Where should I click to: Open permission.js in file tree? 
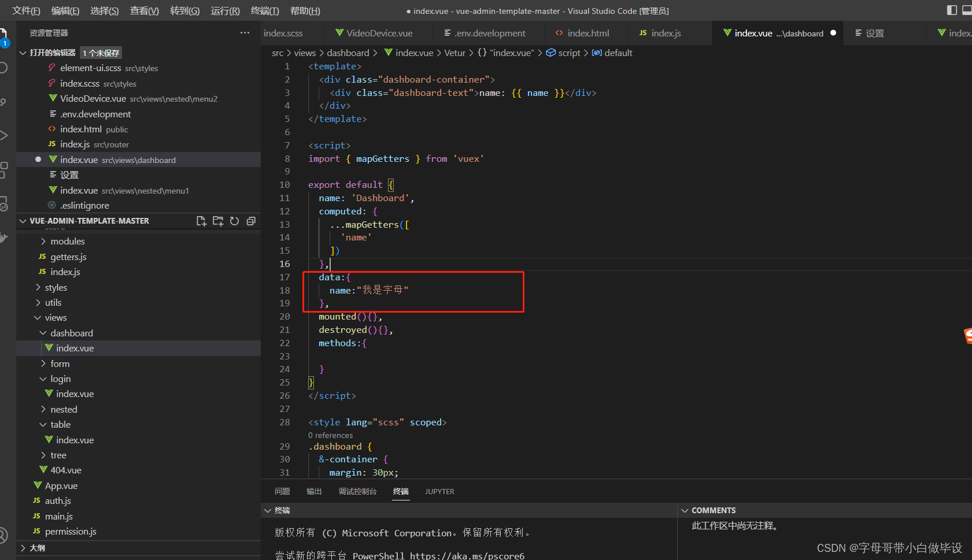coord(71,531)
